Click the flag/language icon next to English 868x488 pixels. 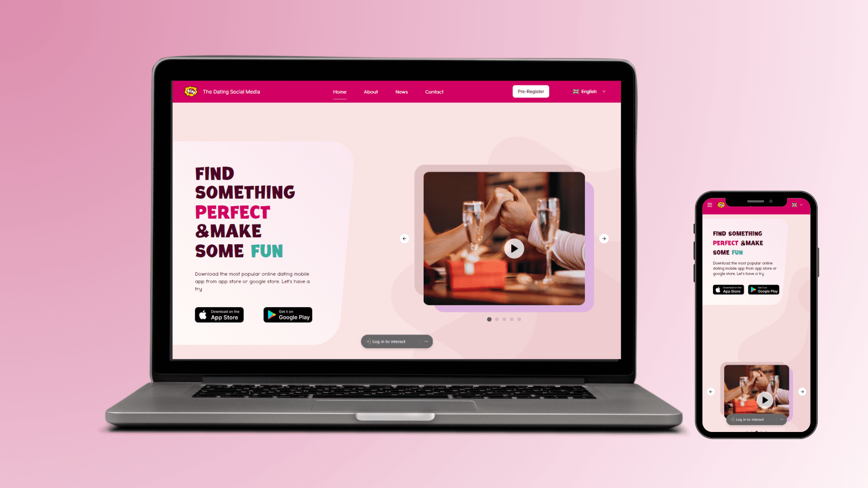tap(576, 91)
